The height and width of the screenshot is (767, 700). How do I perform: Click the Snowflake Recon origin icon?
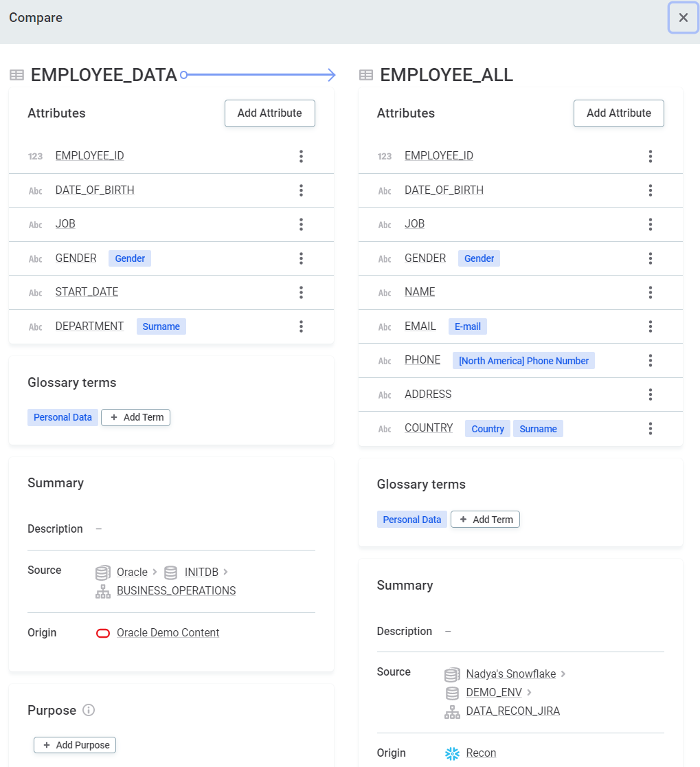pyautogui.click(x=452, y=753)
